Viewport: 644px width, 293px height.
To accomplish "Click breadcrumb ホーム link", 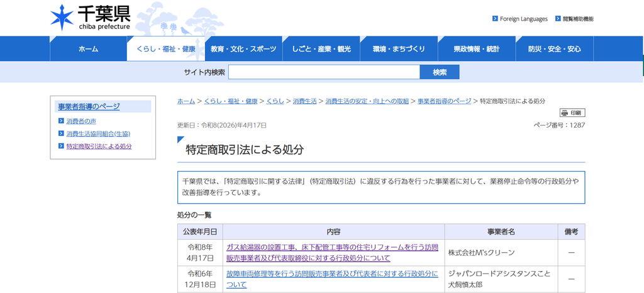I will [186, 101].
